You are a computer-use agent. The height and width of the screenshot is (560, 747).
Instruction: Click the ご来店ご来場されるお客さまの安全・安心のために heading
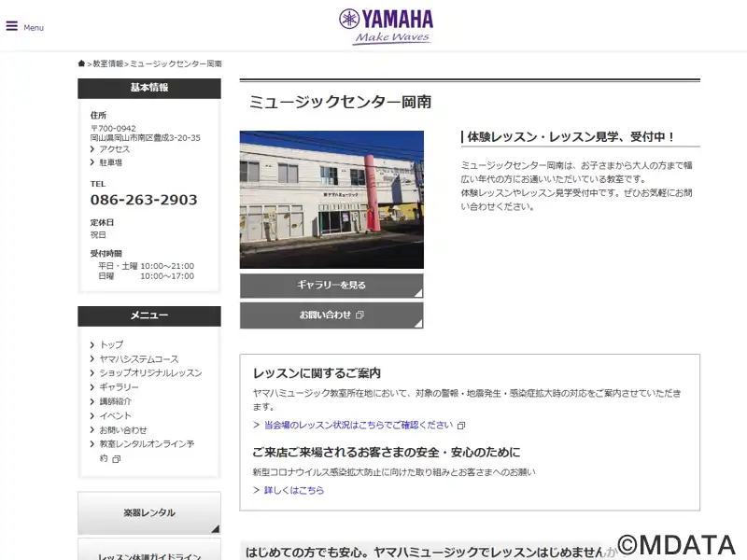coord(387,453)
